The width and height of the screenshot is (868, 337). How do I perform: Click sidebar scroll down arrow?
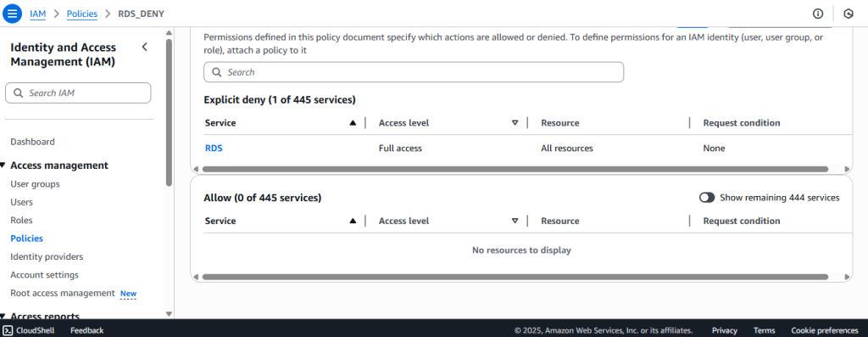169,314
